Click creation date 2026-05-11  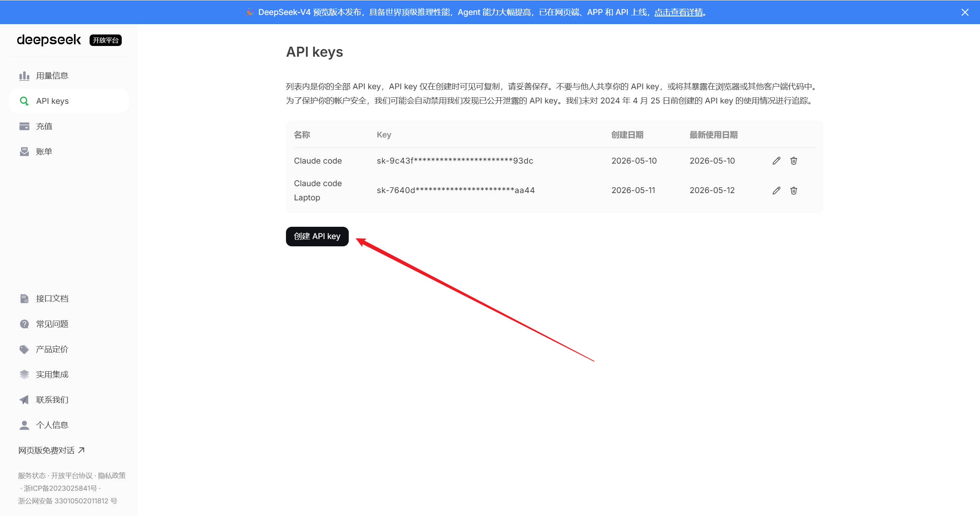pyautogui.click(x=633, y=190)
